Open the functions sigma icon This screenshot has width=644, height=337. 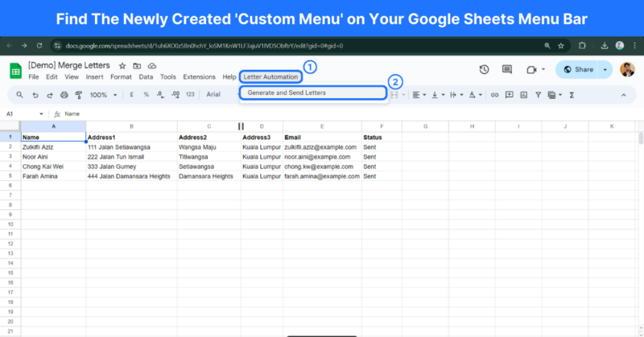[x=572, y=95]
